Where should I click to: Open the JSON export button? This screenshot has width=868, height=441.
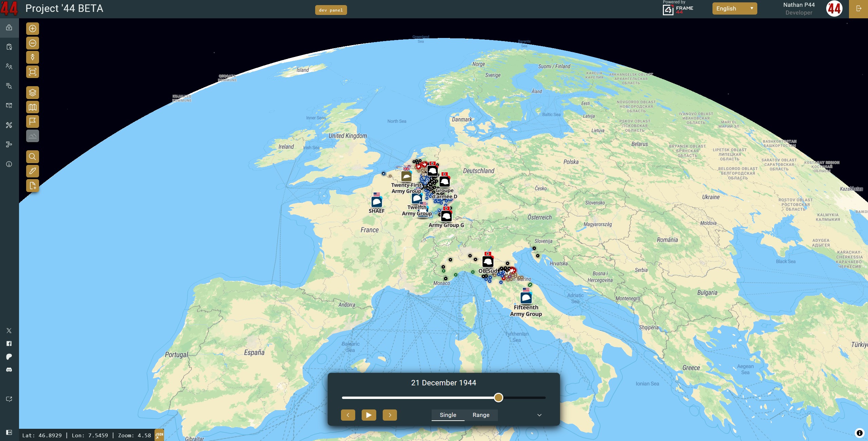tap(159, 435)
